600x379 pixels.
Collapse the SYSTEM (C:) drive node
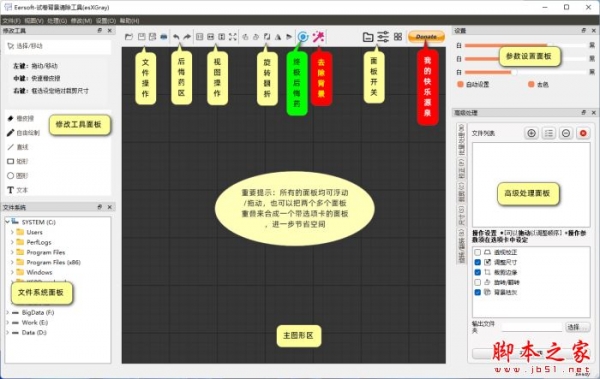click(7, 222)
